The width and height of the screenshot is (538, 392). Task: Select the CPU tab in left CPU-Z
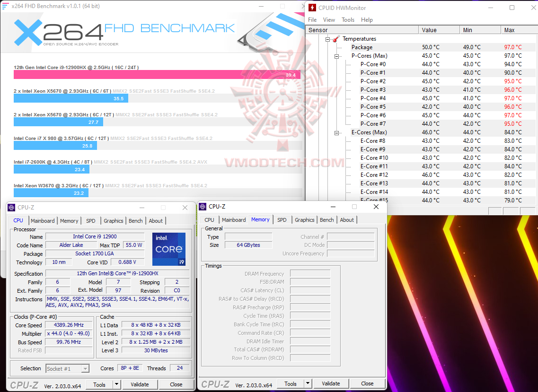(18, 220)
